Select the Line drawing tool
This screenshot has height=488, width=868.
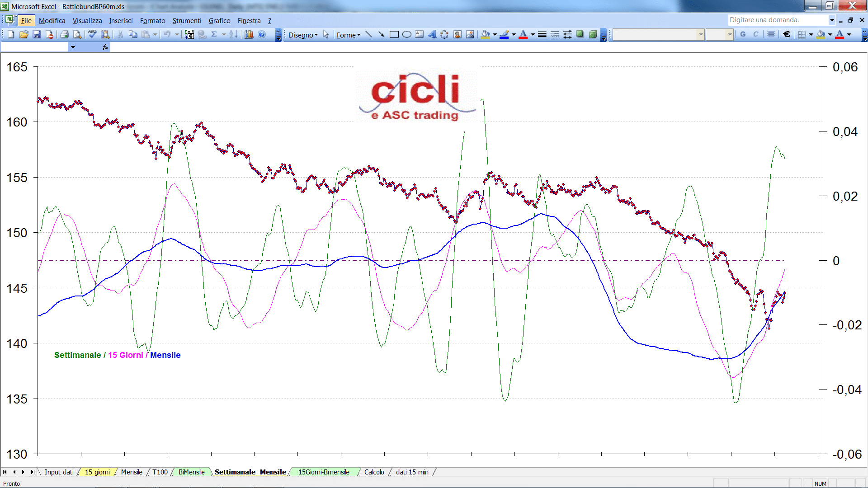368,34
